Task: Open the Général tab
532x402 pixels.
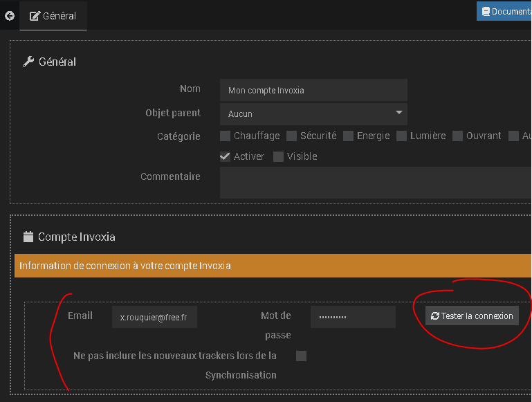Action: (x=53, y=16)
